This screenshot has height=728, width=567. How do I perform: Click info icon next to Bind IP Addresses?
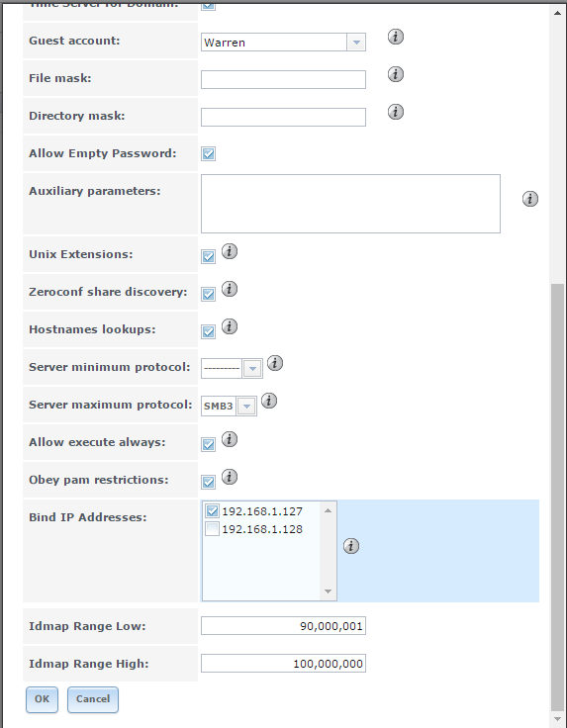[x=351, y=546]
